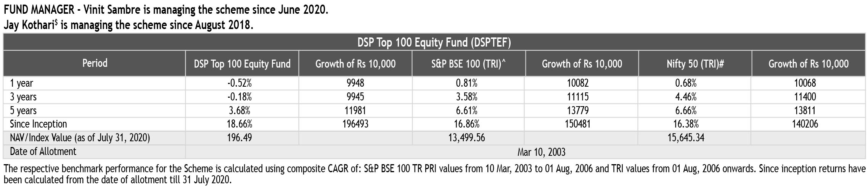Select the NAV/Index Value row label
This screenshot has height=189, width=868.
80,138
